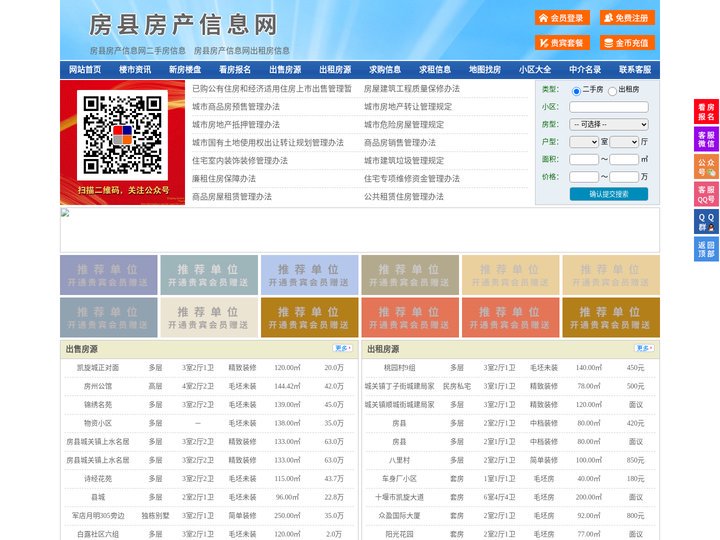Click the 公众号 side floating icon

(x=706, y=167)
